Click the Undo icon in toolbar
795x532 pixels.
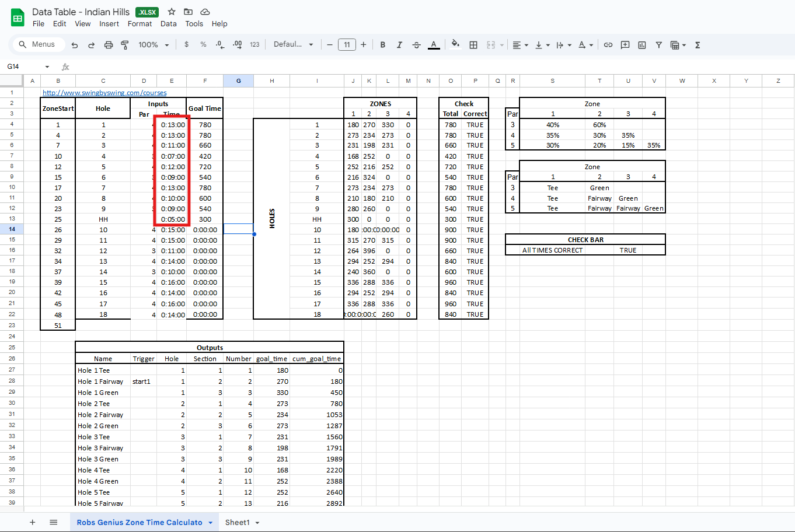pyautogui.click(x=75, y=45)
